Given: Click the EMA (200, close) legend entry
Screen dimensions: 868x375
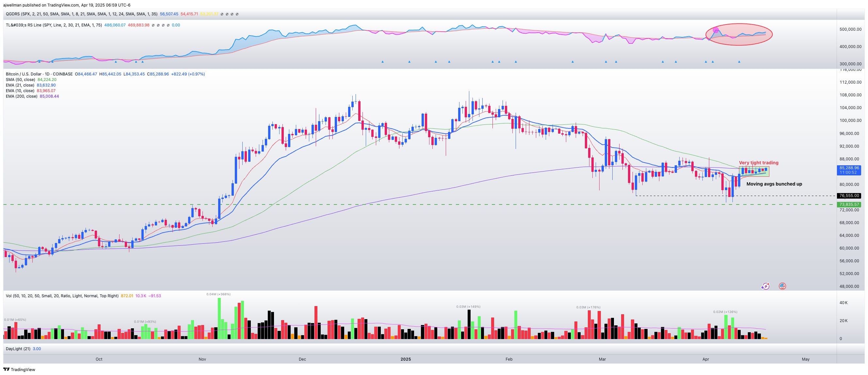Looking at the screenshot, I should (x=21, y=96).
